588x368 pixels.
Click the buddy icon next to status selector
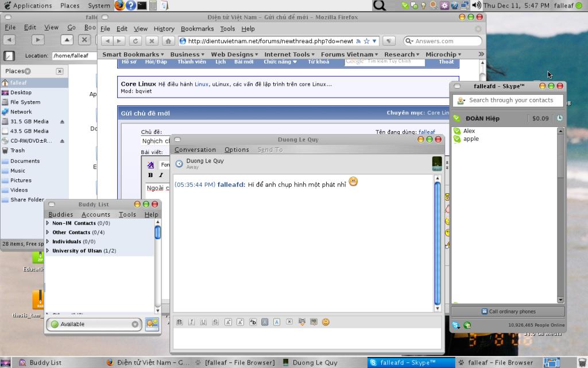pyautogui.click(x=152, y=324)
